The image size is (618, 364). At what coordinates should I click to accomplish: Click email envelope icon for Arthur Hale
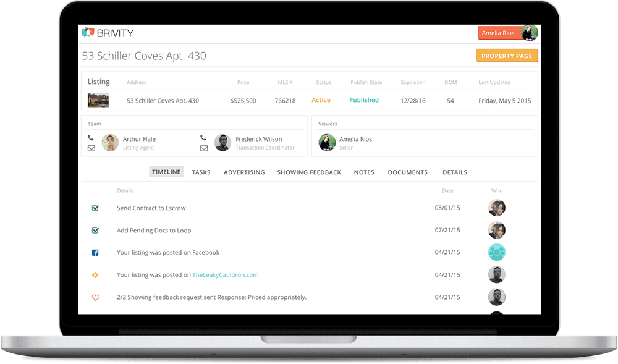[91, 148]
